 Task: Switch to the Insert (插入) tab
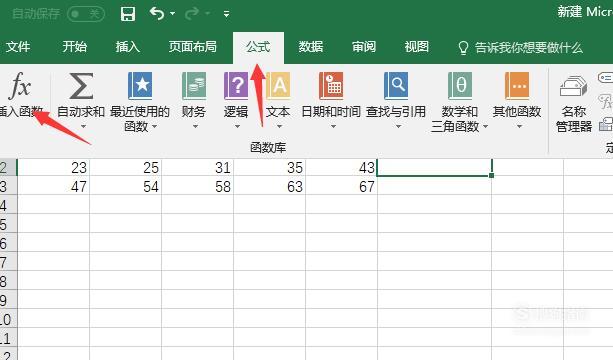click(127, 47)
